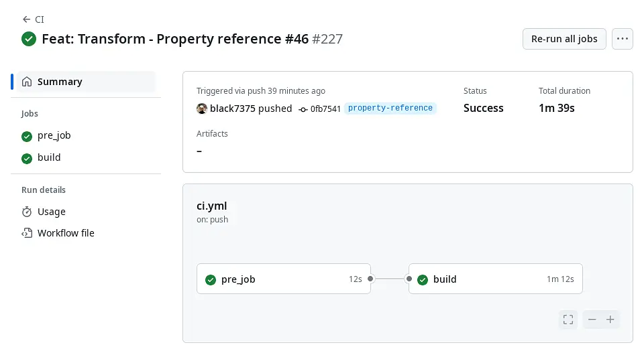The width and height of the screenshot is (644, 347).
Task: Click black7375 user avatar
Action: pos(202,109)
